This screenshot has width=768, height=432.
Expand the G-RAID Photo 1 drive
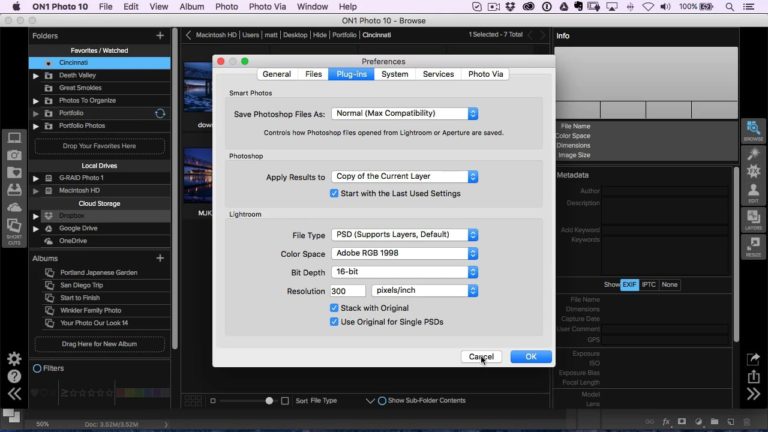[36, 178]
